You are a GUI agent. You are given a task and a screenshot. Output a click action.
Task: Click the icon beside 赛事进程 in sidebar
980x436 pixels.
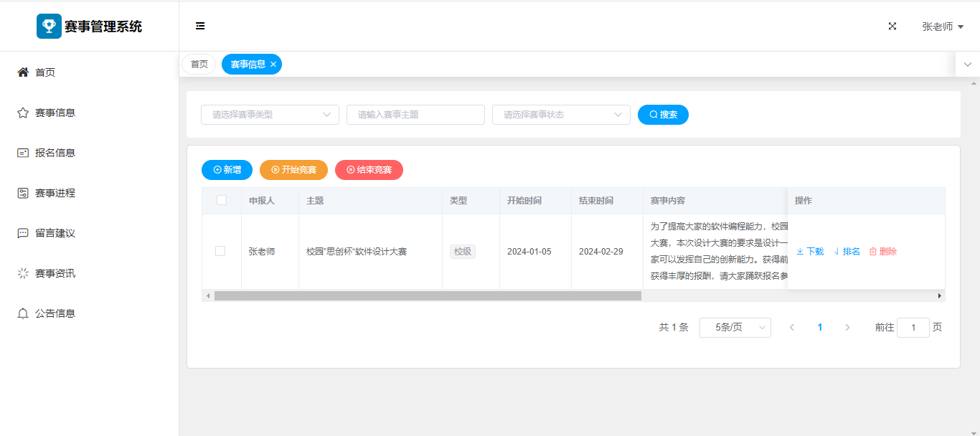pyautogui.click(x=23, y=193)
